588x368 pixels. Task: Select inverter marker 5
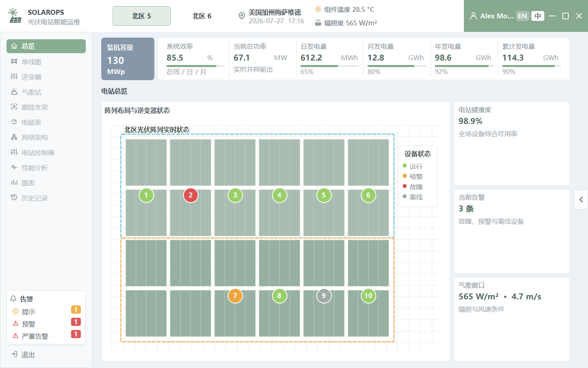tap(324, 195)
